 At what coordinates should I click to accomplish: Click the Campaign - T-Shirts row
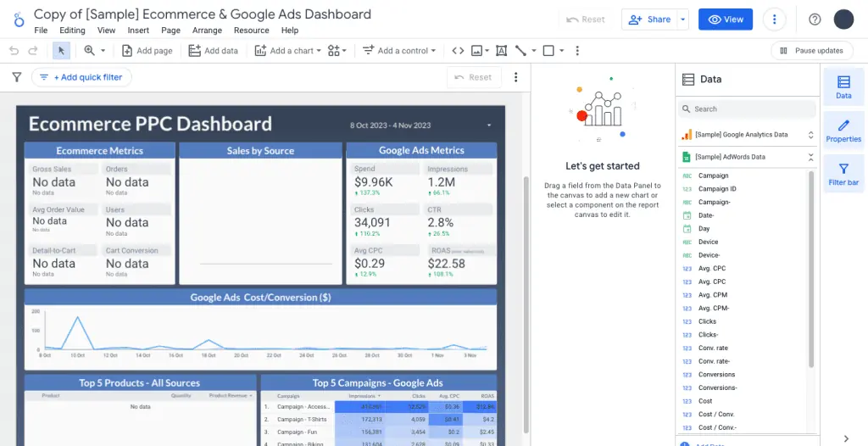pyautogui.click(x=379, y=420)
